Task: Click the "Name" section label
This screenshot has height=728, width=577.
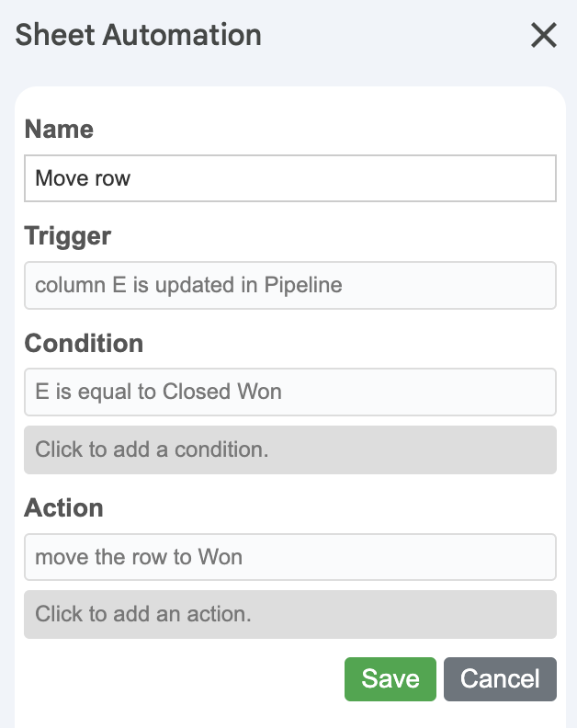Action: tap(59, 130)
